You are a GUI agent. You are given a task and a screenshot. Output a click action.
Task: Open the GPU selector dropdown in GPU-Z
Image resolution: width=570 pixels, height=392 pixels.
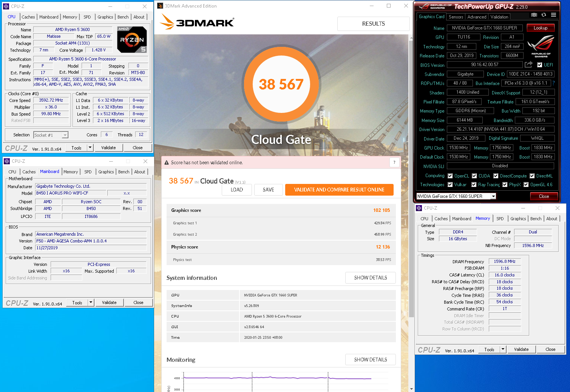tap(456, 196)
